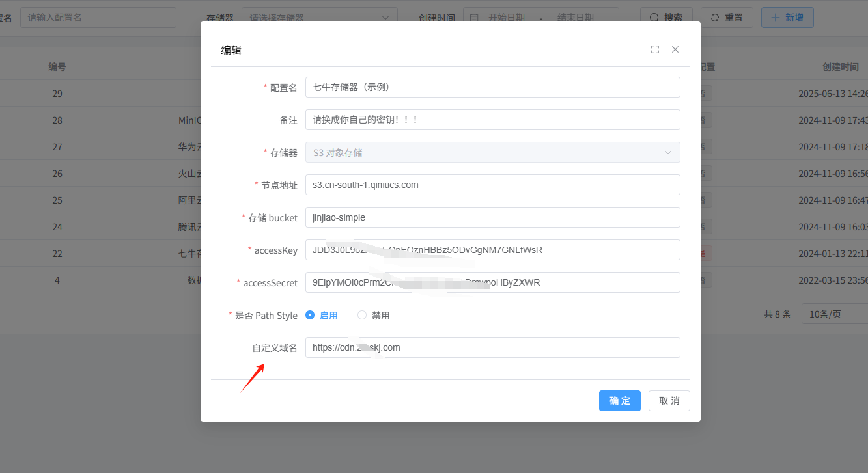Click row number 24 in the table
This screenshot has width=868, height=473.
(57, 227)
